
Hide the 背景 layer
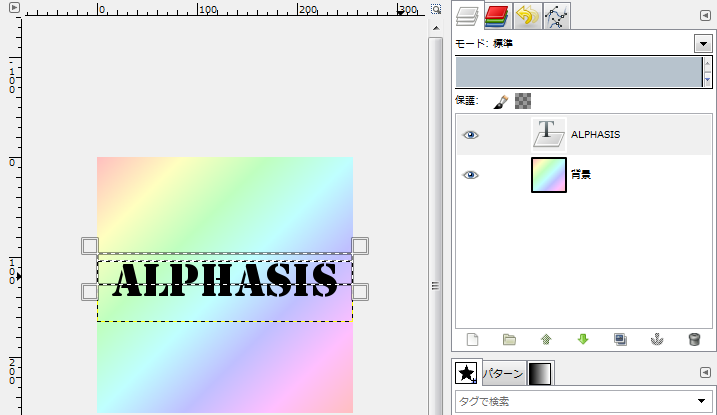pyautogui.click(x=470, y=175)
